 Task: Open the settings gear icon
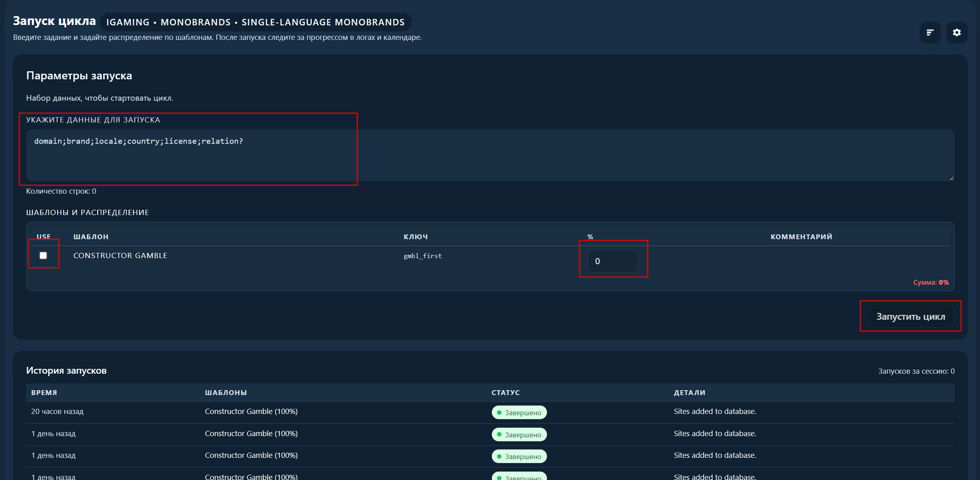pos(957,33)
